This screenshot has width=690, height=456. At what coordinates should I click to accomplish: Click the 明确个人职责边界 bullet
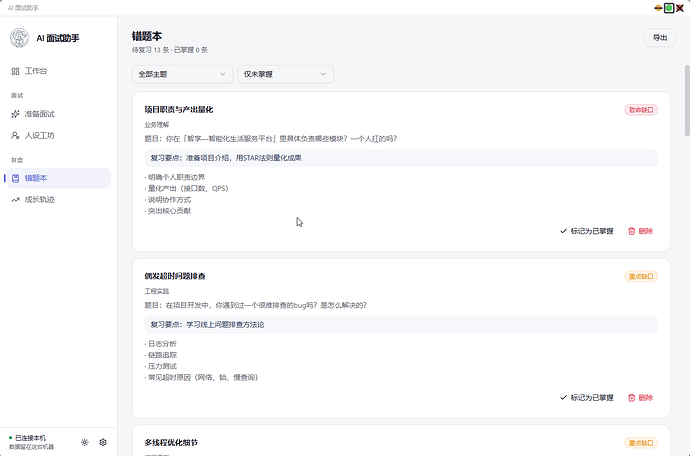click(x=175, y=177)
